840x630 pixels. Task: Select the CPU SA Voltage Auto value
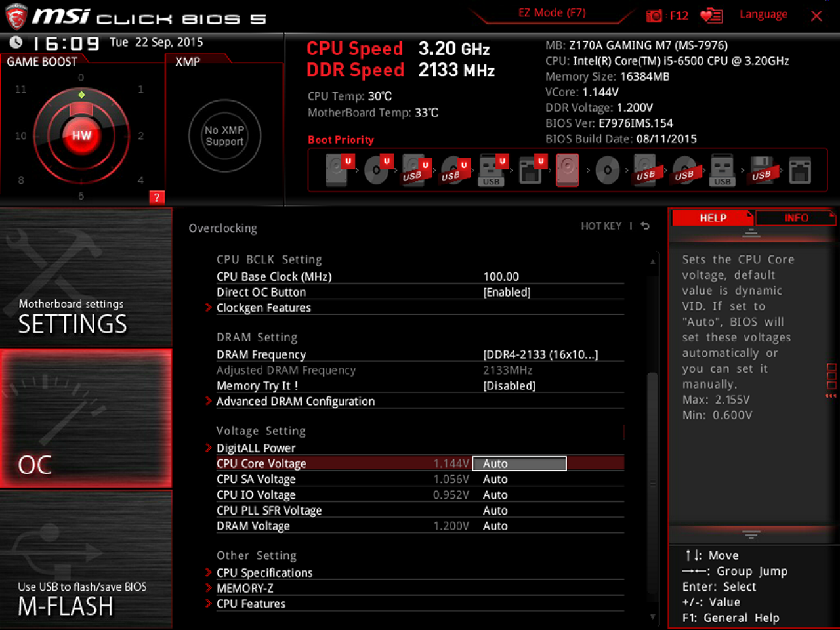pos(495,479)
